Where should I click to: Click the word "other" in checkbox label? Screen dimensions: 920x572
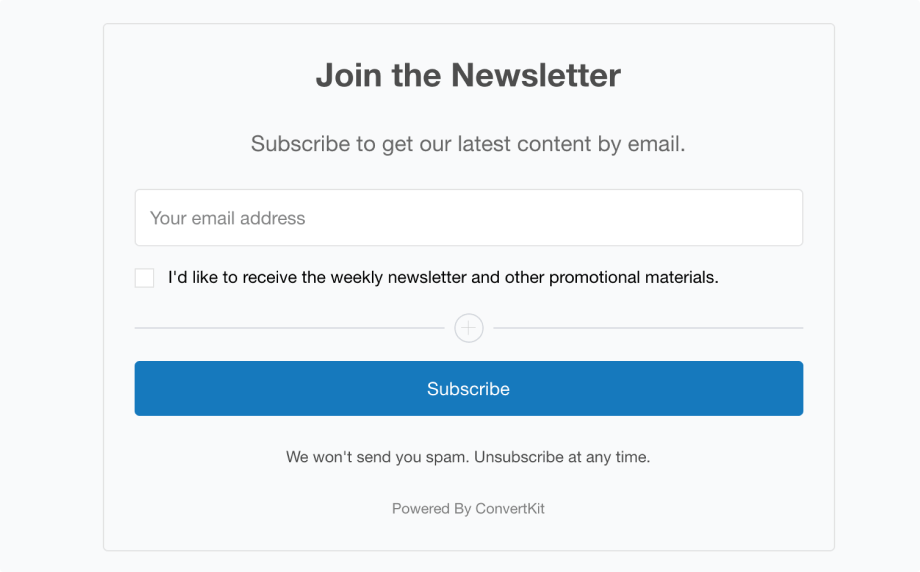[x=524, y=278]
